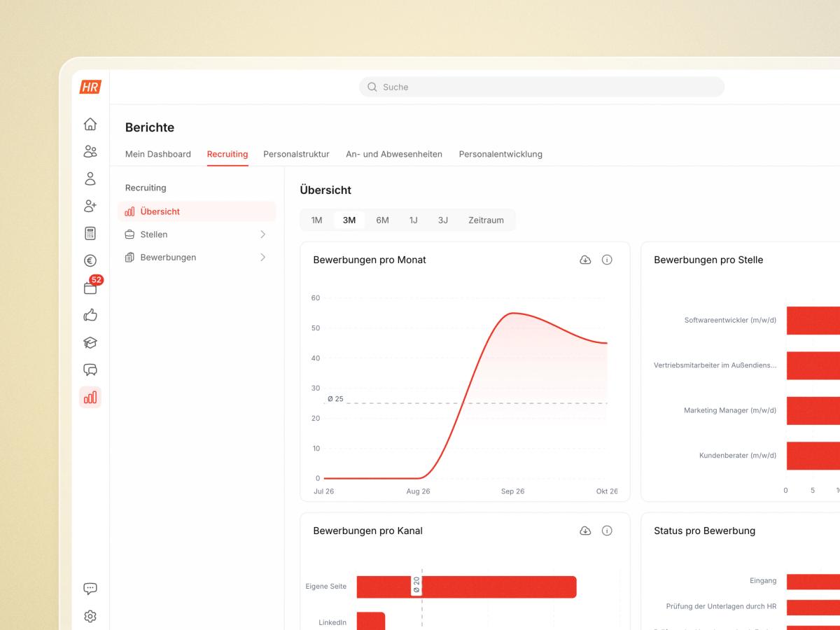Click the Ø 25 average label
Image resolution: width=840 pixels, height=630 pixels.
click(335, 399)
